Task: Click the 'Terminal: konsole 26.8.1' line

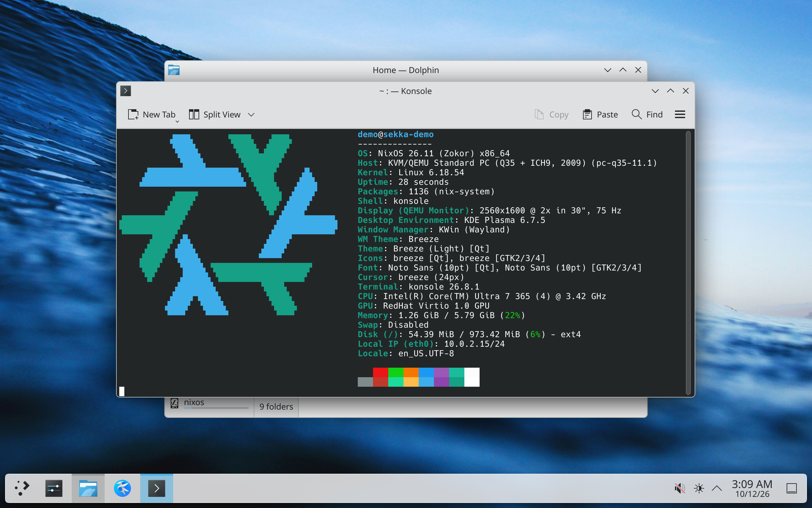Action: click(x=418, y=287)
